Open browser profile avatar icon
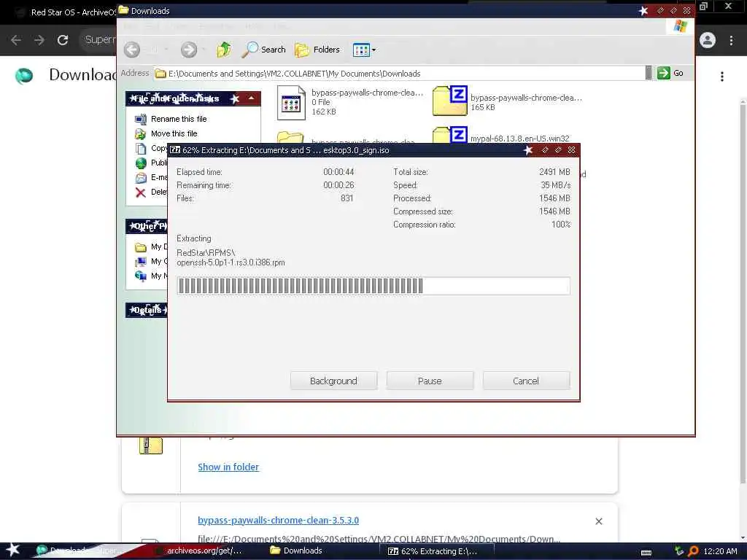This screenshot has height=560, width=747. tap(708, 40)
